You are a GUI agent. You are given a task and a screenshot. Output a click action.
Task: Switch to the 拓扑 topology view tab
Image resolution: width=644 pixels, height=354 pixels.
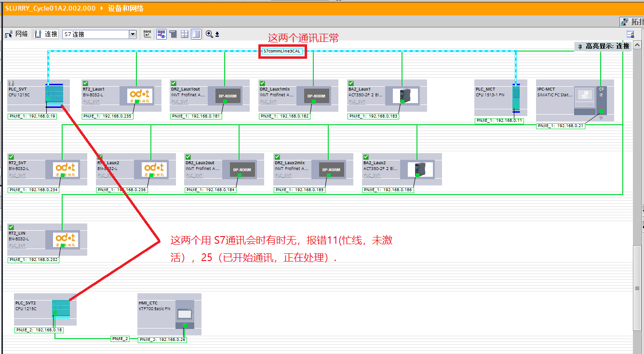point(632,22)
